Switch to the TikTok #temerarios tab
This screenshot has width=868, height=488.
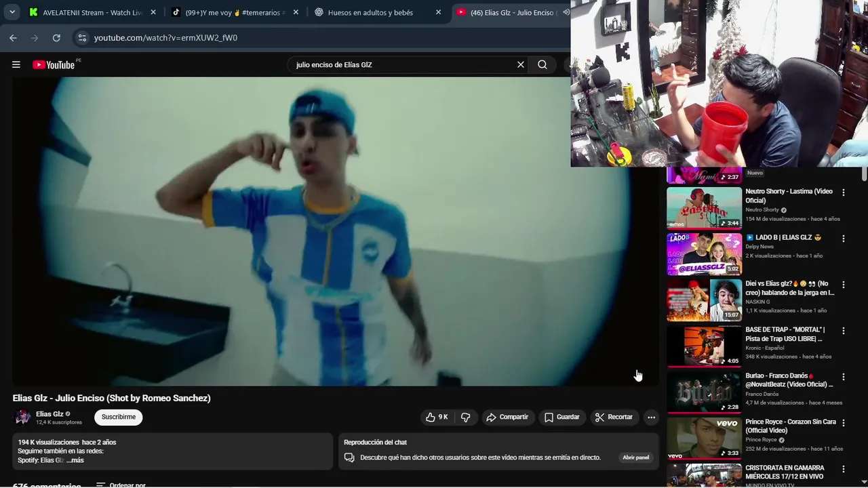(235, 12)
